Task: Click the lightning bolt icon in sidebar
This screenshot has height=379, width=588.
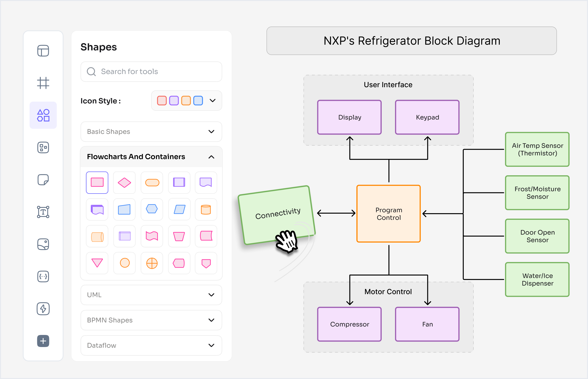Action: tap(43, 309)
